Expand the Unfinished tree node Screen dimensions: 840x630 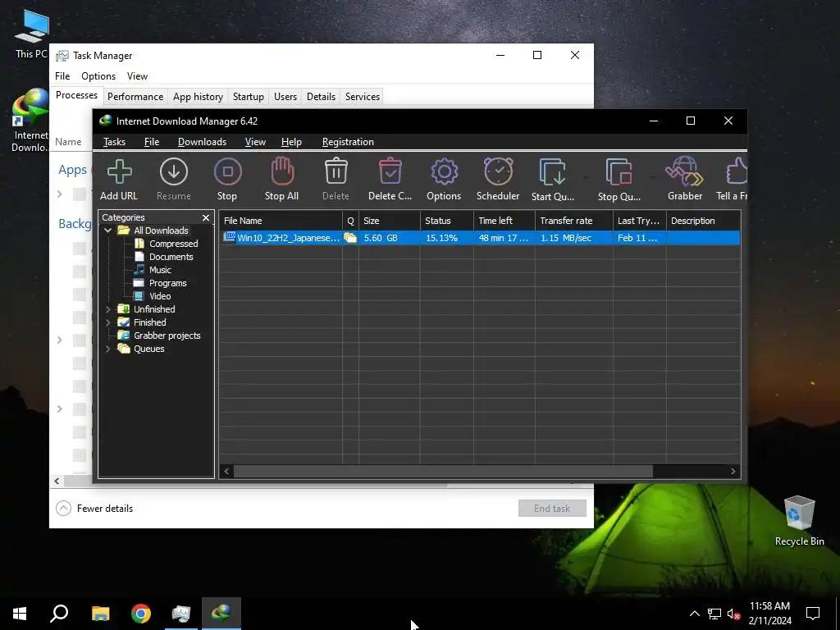(107, 309)
